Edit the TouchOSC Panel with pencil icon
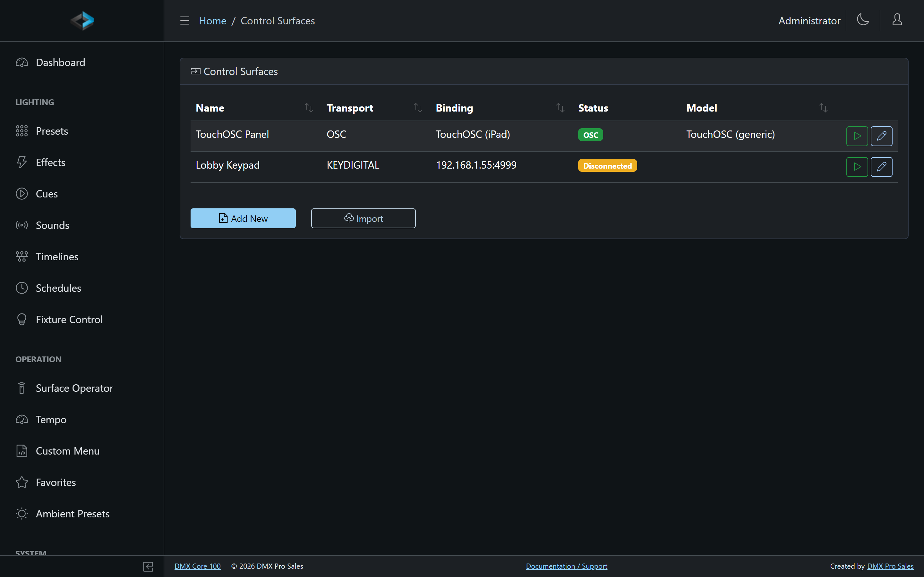The width and height of the screenshot is (924, 577). (881, 136)
